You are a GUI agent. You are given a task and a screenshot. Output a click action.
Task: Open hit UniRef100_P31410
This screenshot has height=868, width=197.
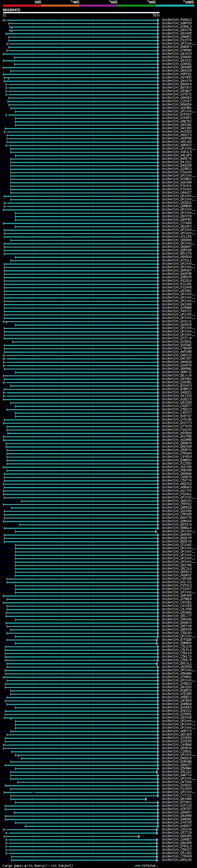(x=177, y=189)
